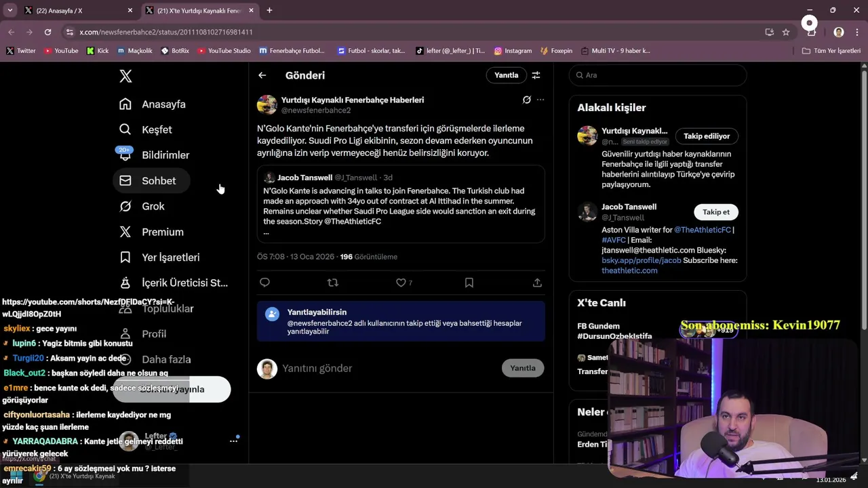Image resolution: width=868 pixels, height=488 pixels.
Task: Open tab search dropdown arrow
Action: (9, 11)
